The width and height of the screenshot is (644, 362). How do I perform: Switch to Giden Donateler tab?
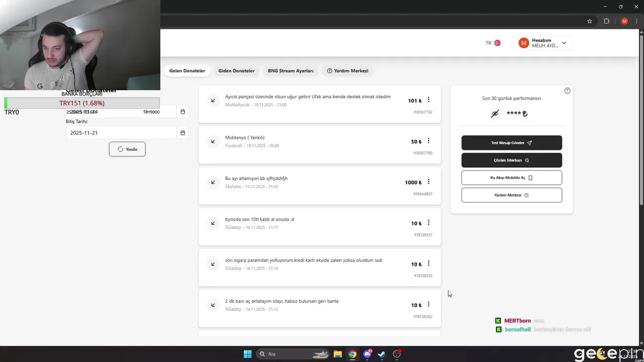click(x=236, y=71)
